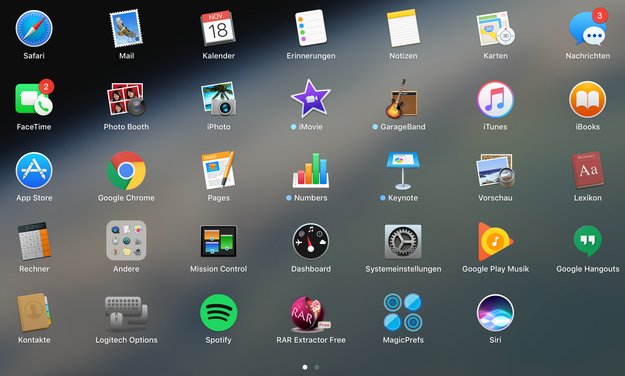This screenshot has height=376, width=625.
Task: Open Nachrichten speech bubbles icon
Action: 588,29
